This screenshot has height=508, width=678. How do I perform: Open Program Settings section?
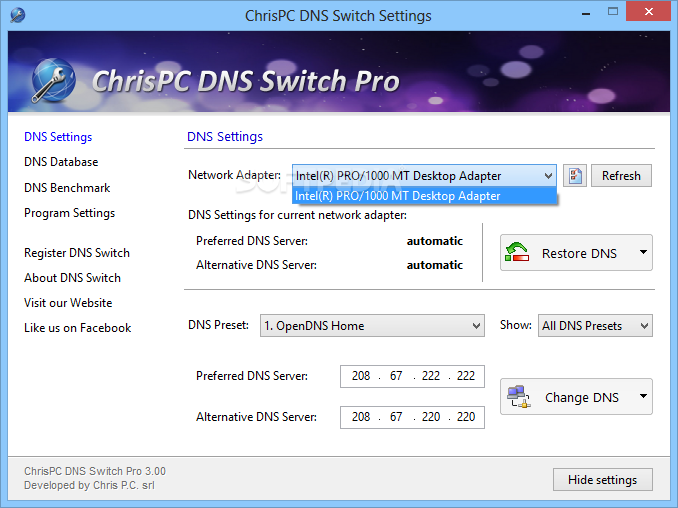(x=69, y=213)
